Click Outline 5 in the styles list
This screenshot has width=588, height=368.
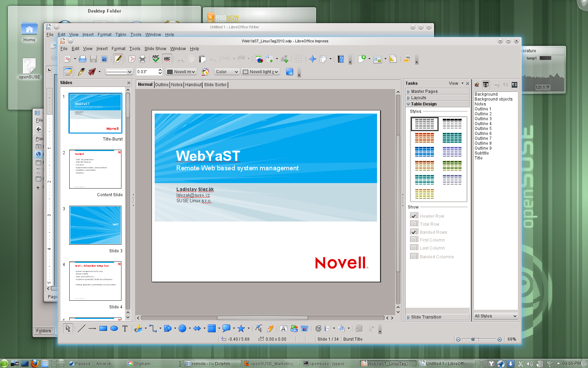(483, 129)
